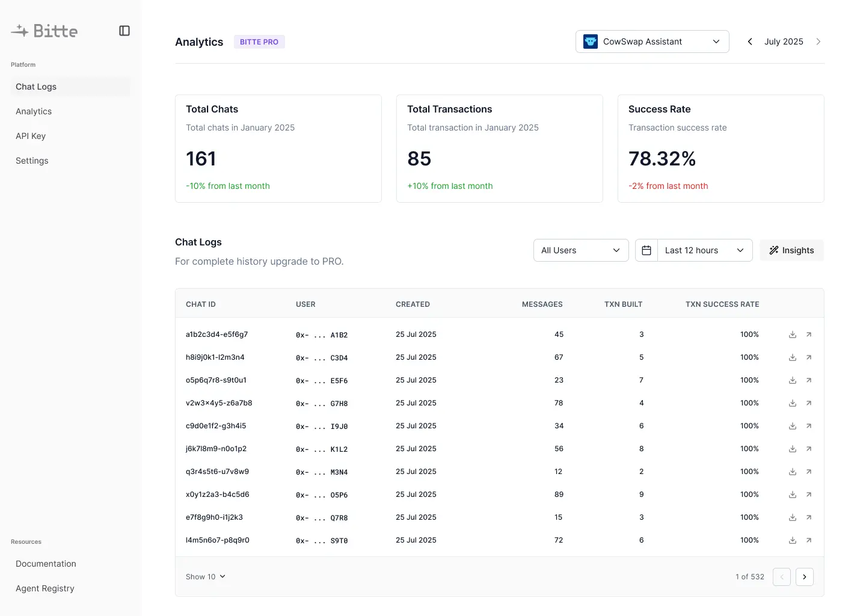Open arrow icon for chat j6k7l8m9-n0o1p2

click(x=809, y=449)
